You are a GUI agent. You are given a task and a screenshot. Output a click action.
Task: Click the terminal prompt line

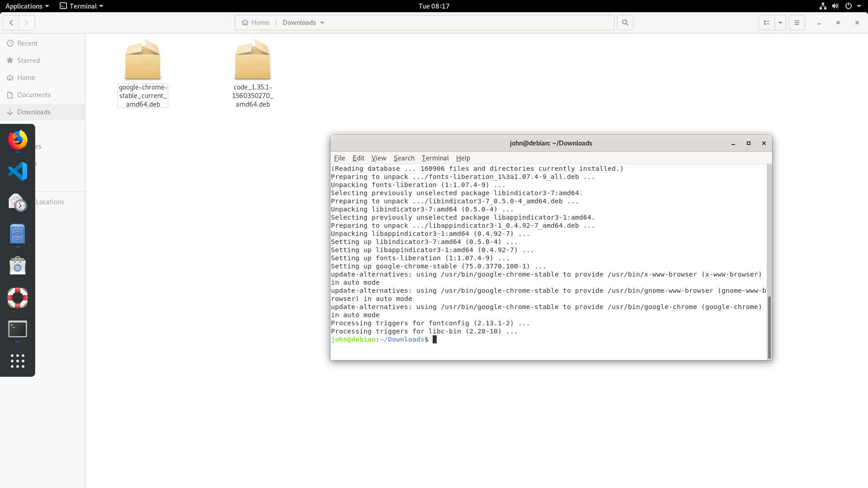[384, 339]
